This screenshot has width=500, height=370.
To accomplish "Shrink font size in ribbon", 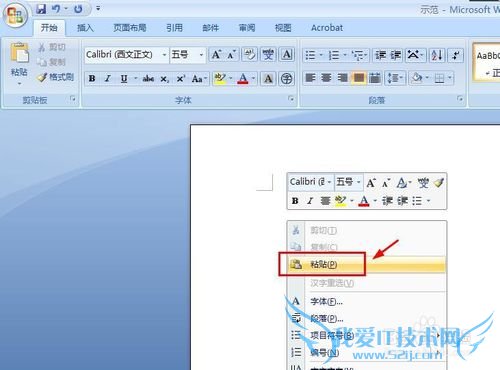I will click(x=231, y=55).
